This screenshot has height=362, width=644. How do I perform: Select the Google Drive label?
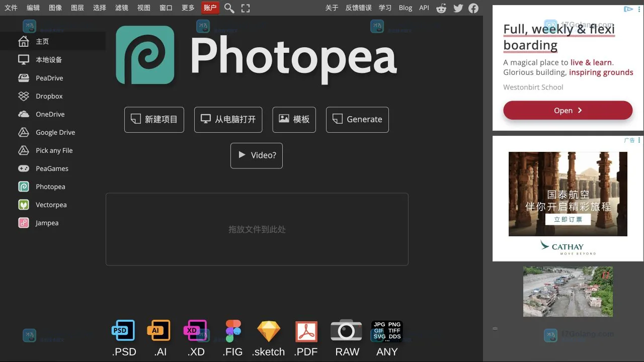pos(55,132)
